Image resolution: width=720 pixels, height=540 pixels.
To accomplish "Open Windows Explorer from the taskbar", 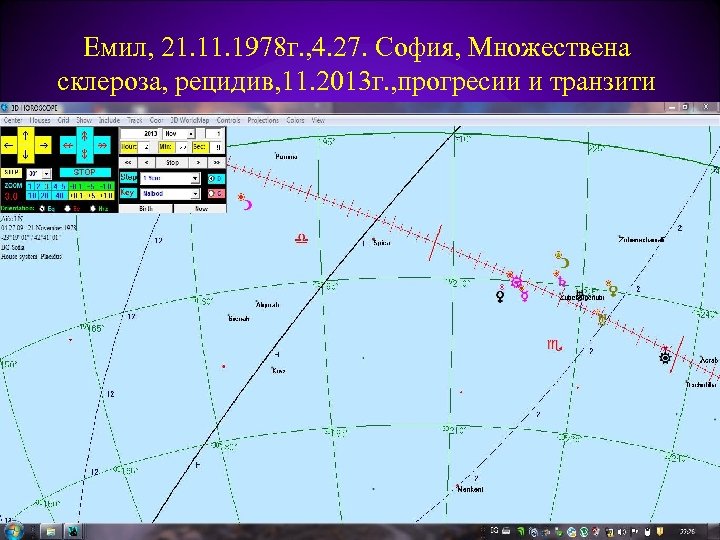I will coord(51,532).
